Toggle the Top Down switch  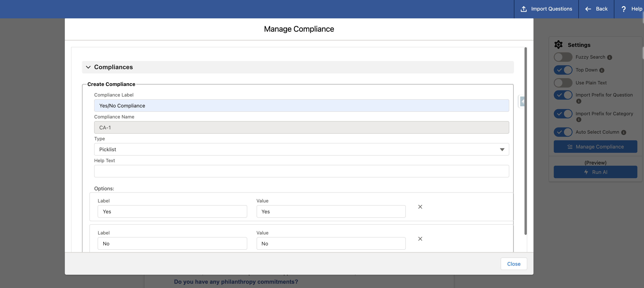pyautogui.click(x=563, y=70)
